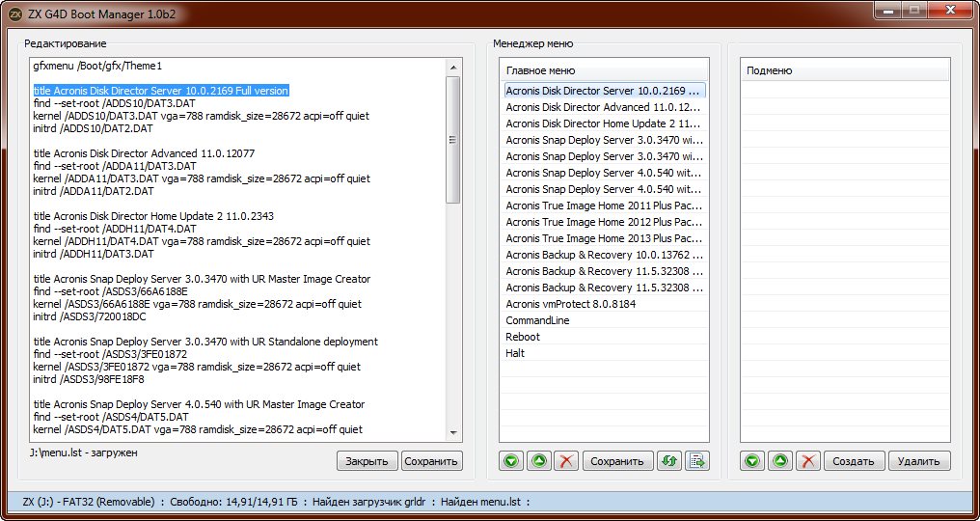Click move-down arrow under Главное меню list
This screenshot has height=521, width=980.
click(x=512, y=461)
